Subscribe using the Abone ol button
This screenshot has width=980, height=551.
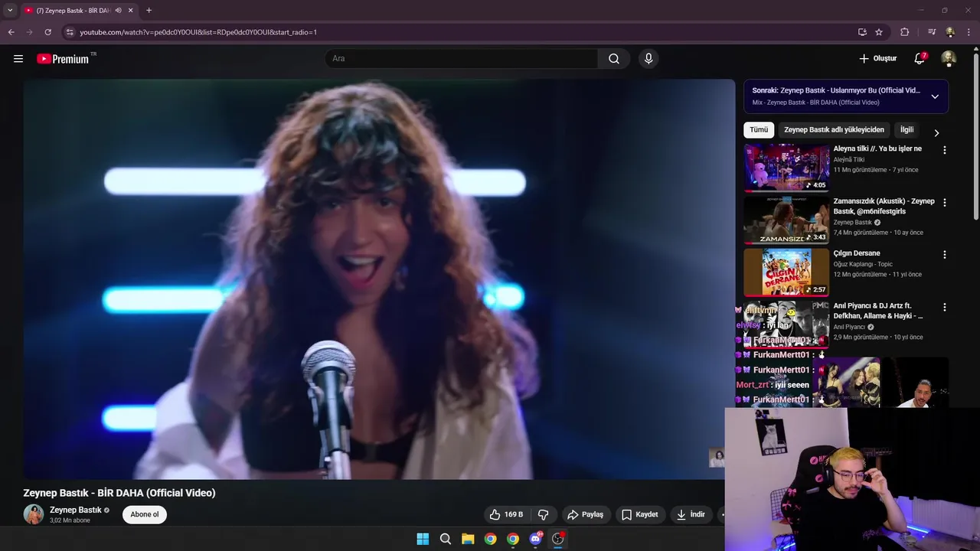coord(145,514)
